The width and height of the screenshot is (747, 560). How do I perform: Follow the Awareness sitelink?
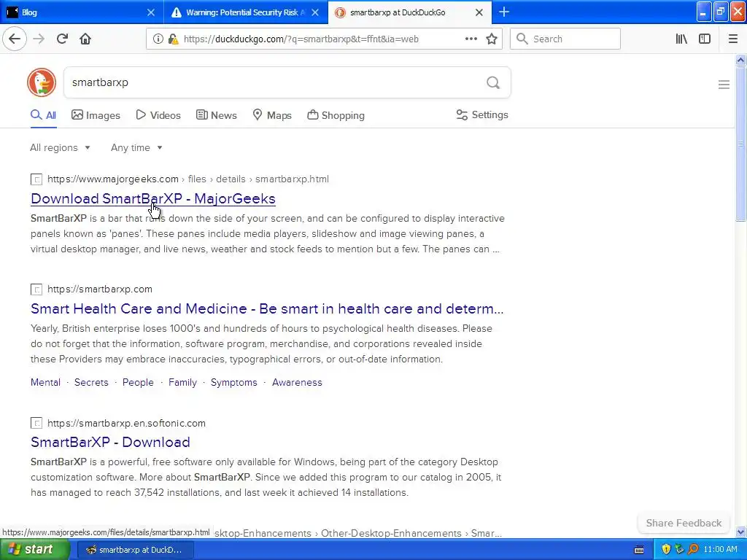tap(297, 382)
